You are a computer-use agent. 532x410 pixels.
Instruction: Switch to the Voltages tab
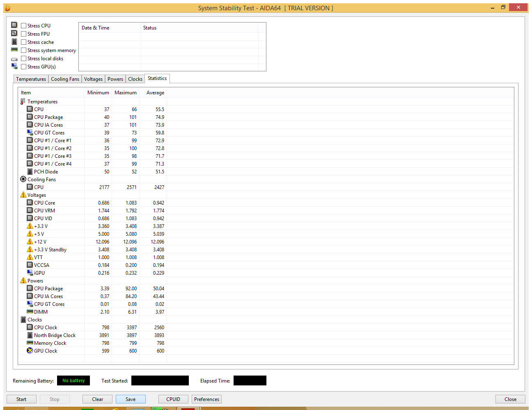[x=93, y=79]
